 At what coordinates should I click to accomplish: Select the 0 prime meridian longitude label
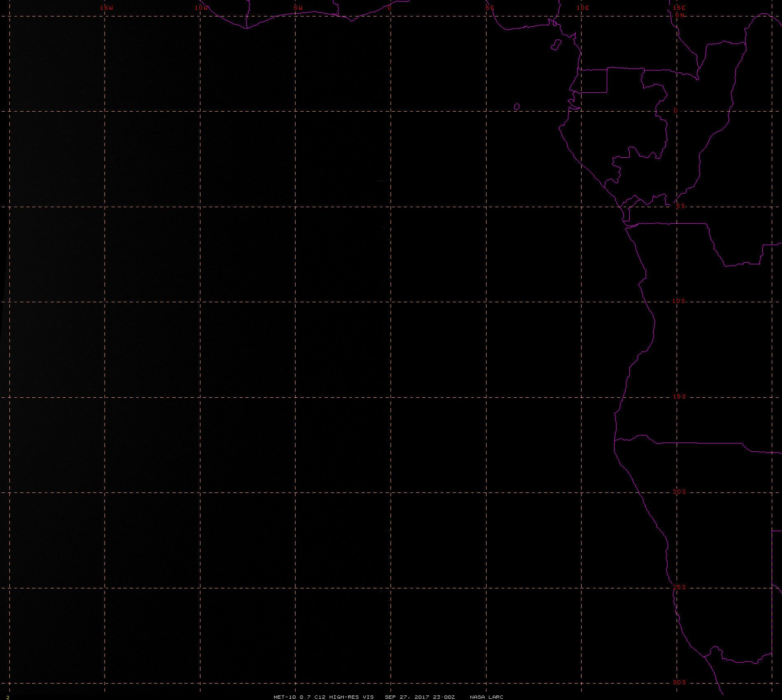click(389, 8)
